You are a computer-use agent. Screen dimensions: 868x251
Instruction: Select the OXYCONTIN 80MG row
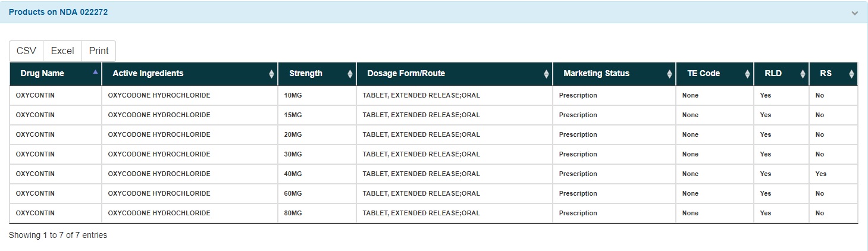coord(35,213)
